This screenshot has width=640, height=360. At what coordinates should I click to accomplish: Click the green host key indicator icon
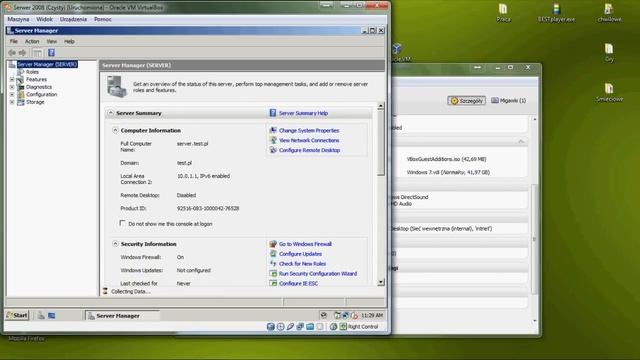[x=343, y=327]
